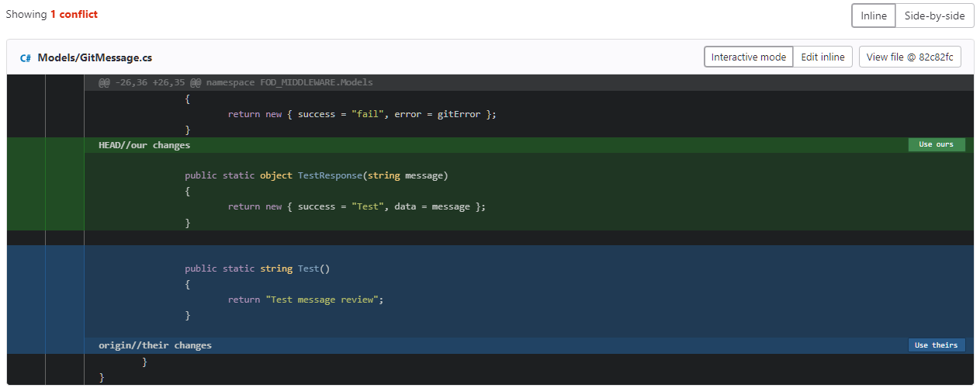The width and height of the screenshot is (980, 388).
Task: Click the C# file type icon
Action: point(26,57)
